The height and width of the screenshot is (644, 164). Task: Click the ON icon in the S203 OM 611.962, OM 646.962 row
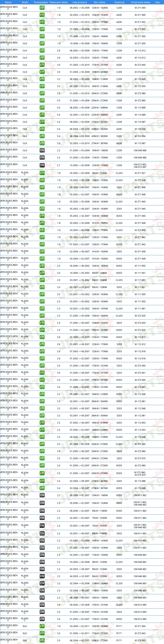(42, 526)
